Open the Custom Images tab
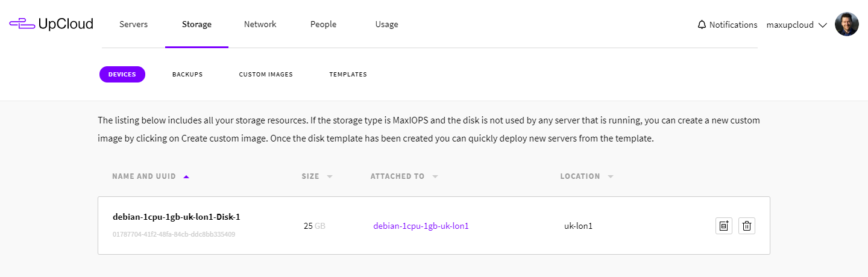This screenshot has width=868, height=277. pos(266,75)
